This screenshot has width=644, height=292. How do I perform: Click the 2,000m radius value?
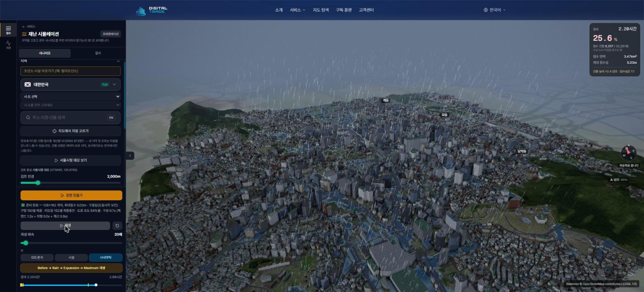(114, 176)
